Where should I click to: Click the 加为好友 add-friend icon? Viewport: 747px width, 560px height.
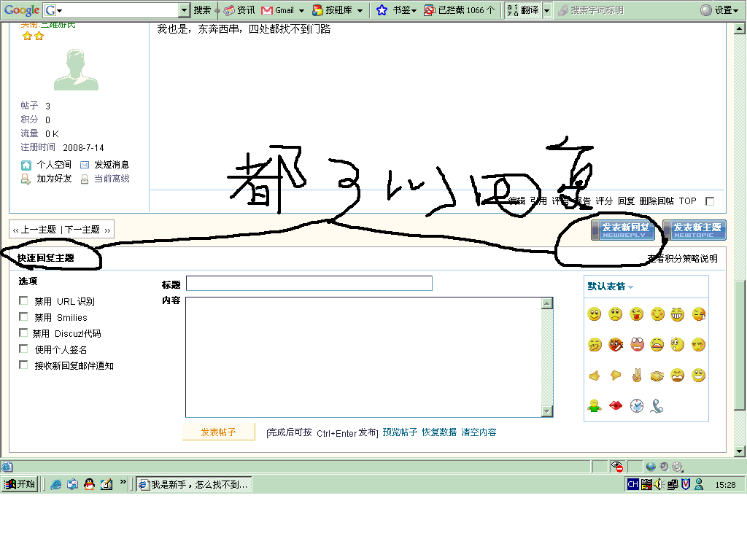25,178
